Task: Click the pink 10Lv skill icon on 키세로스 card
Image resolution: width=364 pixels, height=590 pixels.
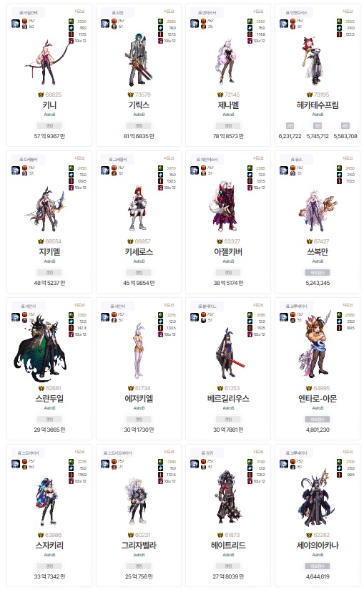Action: click(x=160, y=188)
